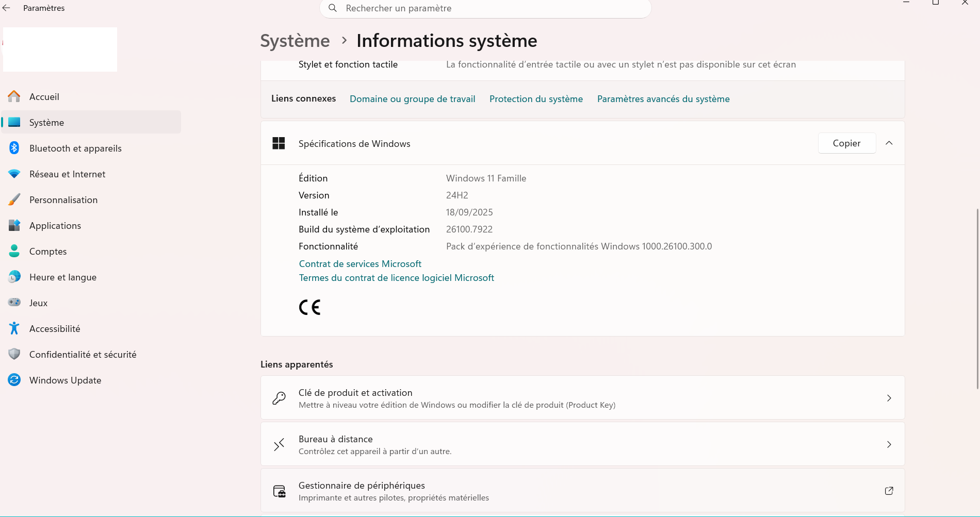The width and height of the screenshot is (980, 517).
Task: Go back to Système breadcrumb
Action: click(295, 41)
